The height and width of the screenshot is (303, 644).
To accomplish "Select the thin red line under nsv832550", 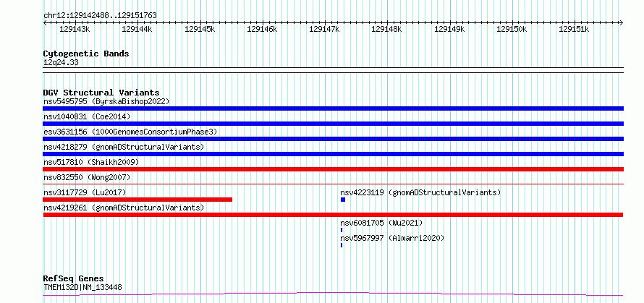I will click(x=333, y=184).
